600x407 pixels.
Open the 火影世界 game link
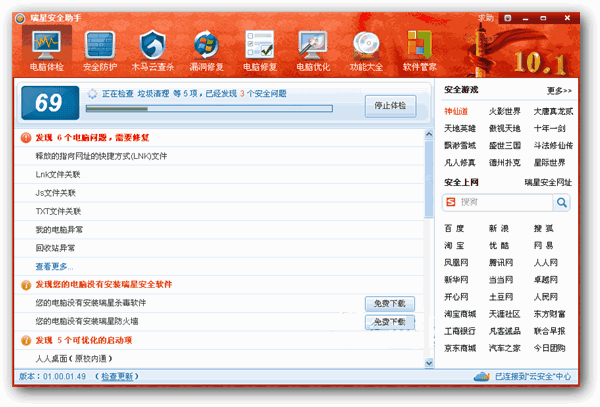click(x=504, y=111)
